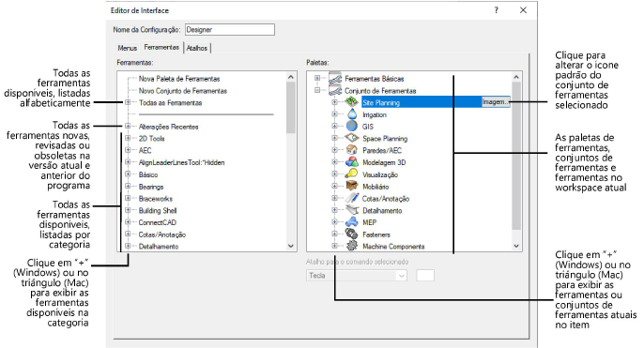The image size is (644, 348).
Task: Click the Fasteners bolts icon
Action: (351, 234)
